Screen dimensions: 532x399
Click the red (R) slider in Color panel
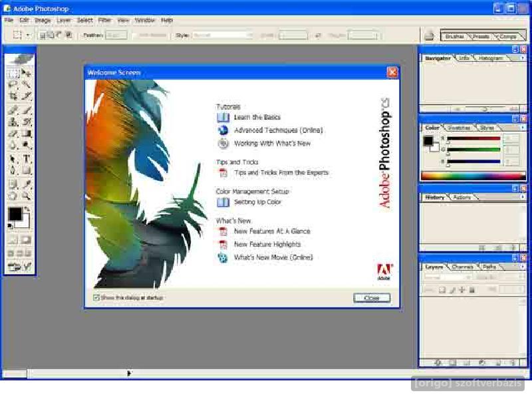click(473, 138)
